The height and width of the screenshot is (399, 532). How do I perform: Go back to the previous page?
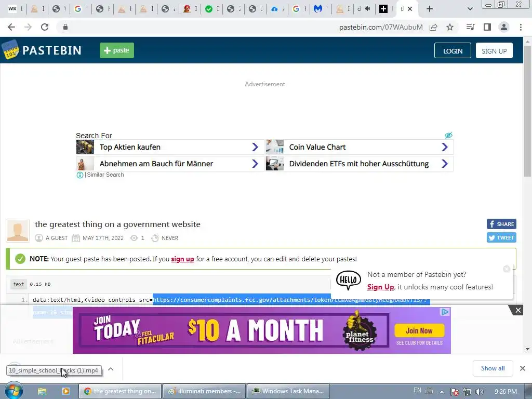(11, 27)
